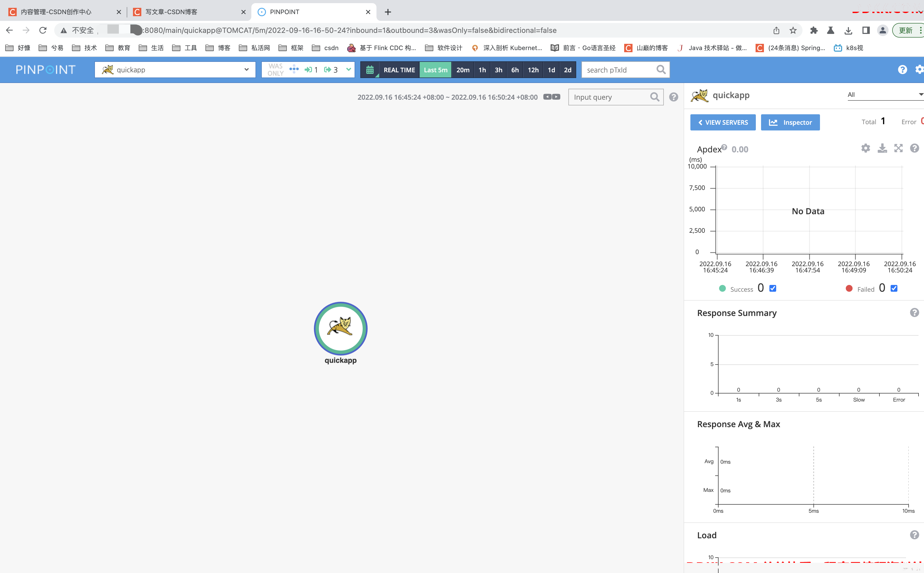This screenshot has height=573, width=924.
Task: Open the csdn bookmark folder
Action: pyautogui.click(x=325, y=48)
